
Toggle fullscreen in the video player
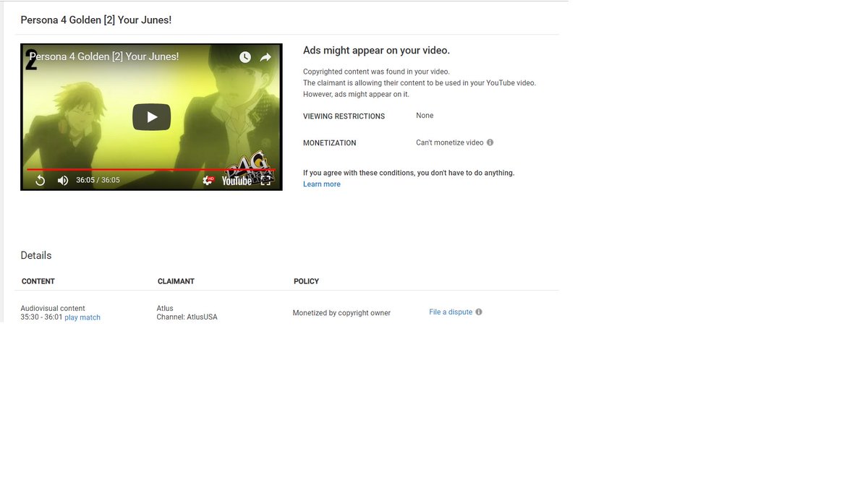(265, 180)
